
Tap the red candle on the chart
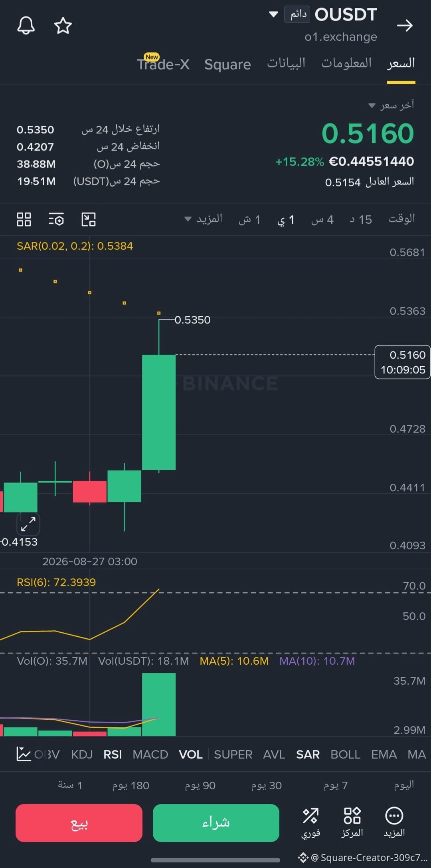pyautogui.click(x=89, y=491)
